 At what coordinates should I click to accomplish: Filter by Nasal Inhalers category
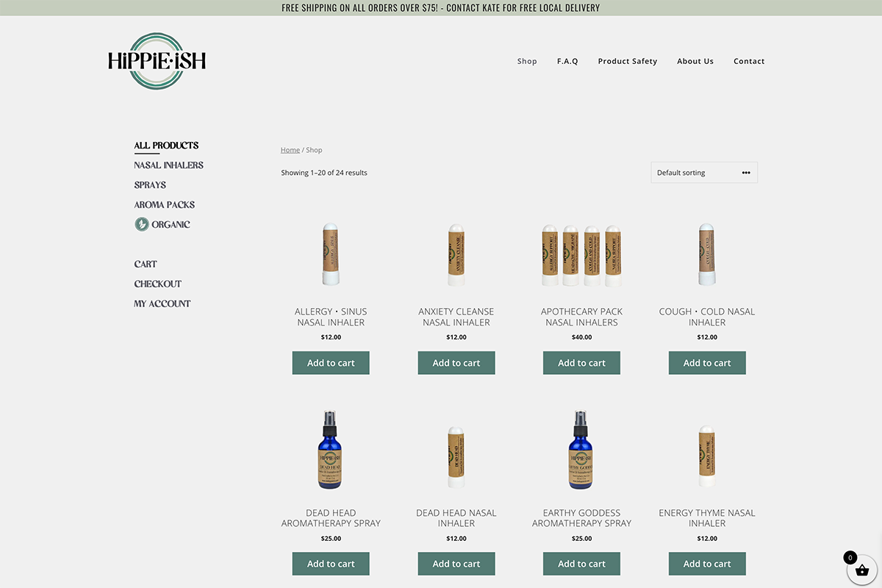click(x=168, y=165)
